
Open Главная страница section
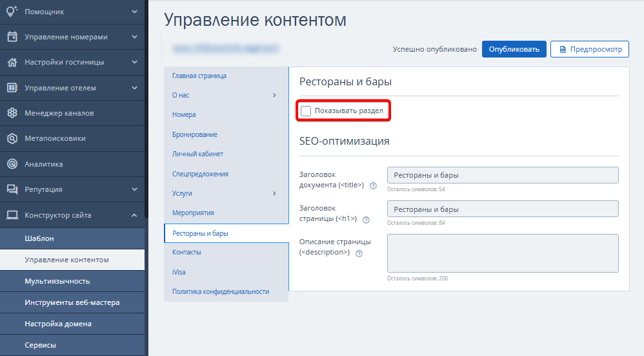pyautogui.click(x=199, y=76)
